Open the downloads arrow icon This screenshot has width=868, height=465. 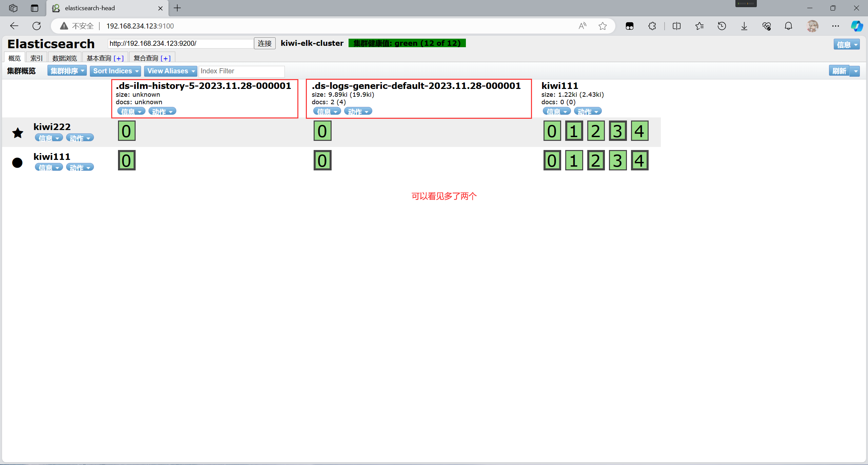click(744, 26)
